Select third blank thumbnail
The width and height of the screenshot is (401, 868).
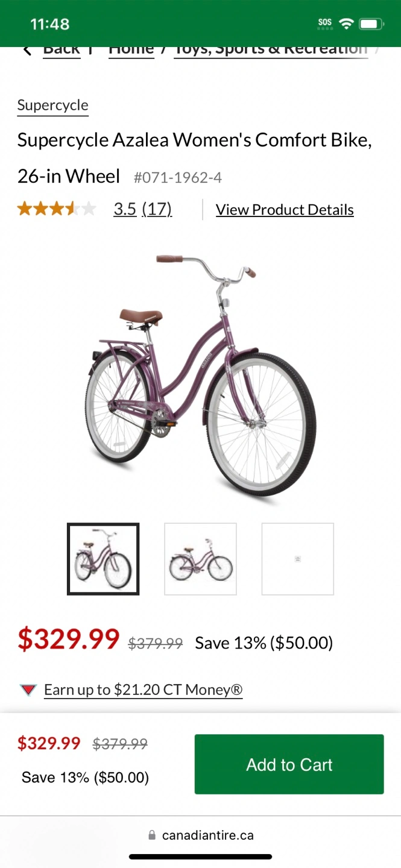(x=297, y=559)
